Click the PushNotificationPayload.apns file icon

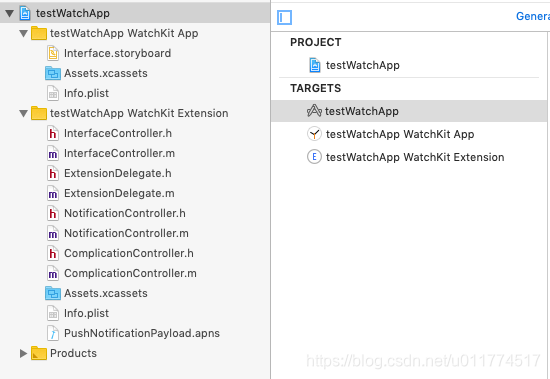coord(53,333)
